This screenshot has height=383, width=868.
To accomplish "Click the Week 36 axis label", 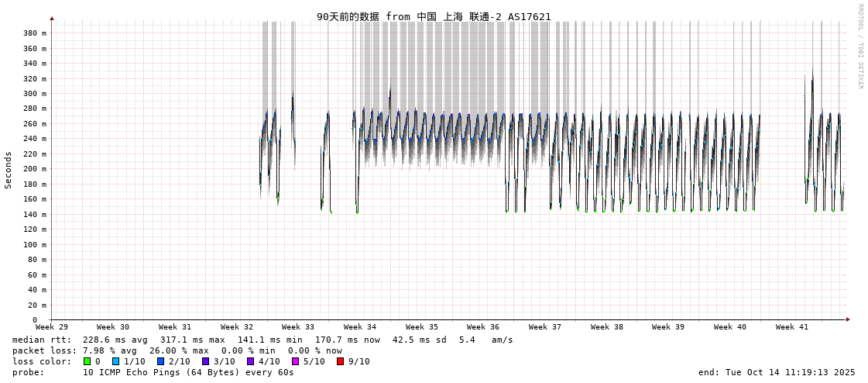I will 482,327.
